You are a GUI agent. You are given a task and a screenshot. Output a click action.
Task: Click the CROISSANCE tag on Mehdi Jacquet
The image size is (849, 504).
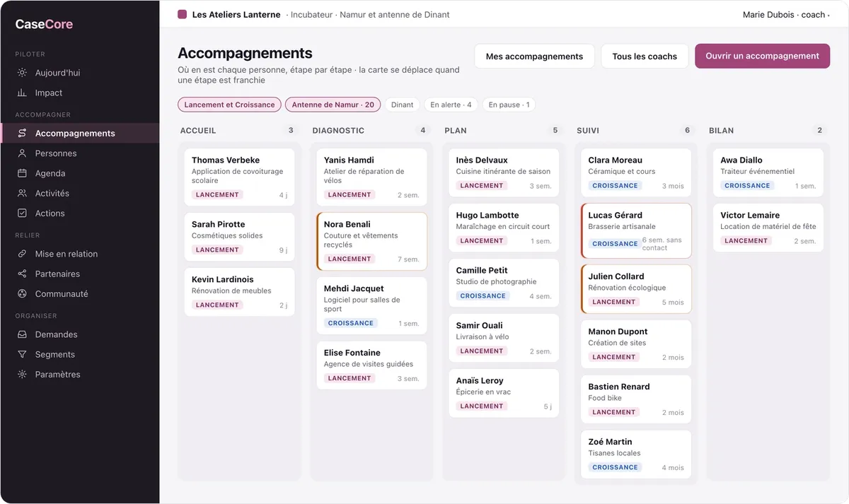(351, 323)
